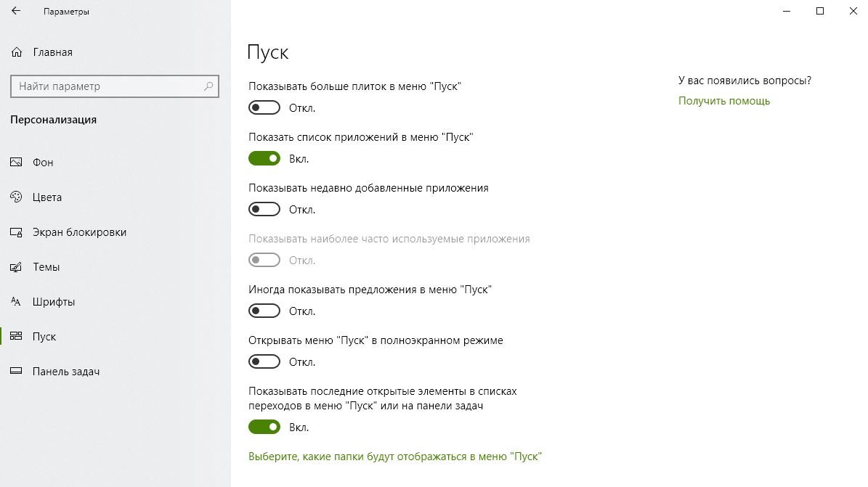
Task: Open the Пуск settings section label
Action: [x=44, y=337]
